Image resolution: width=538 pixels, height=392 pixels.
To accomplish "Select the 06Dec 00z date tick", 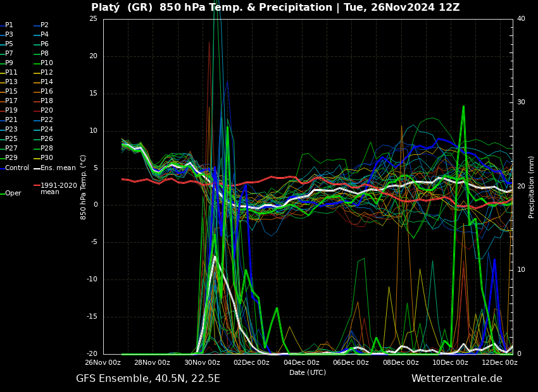I will (351, 363).
